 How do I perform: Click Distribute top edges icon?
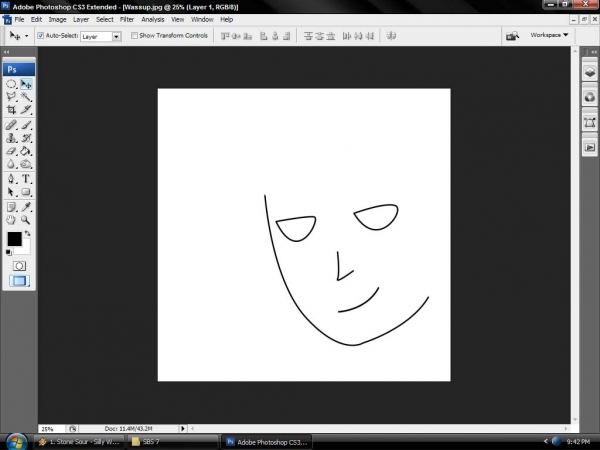click(308, 36)
